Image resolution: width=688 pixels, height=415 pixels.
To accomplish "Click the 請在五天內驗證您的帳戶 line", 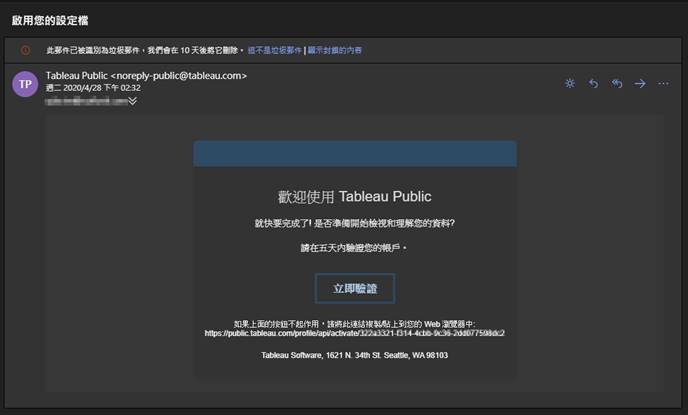I will pos(354,248).
